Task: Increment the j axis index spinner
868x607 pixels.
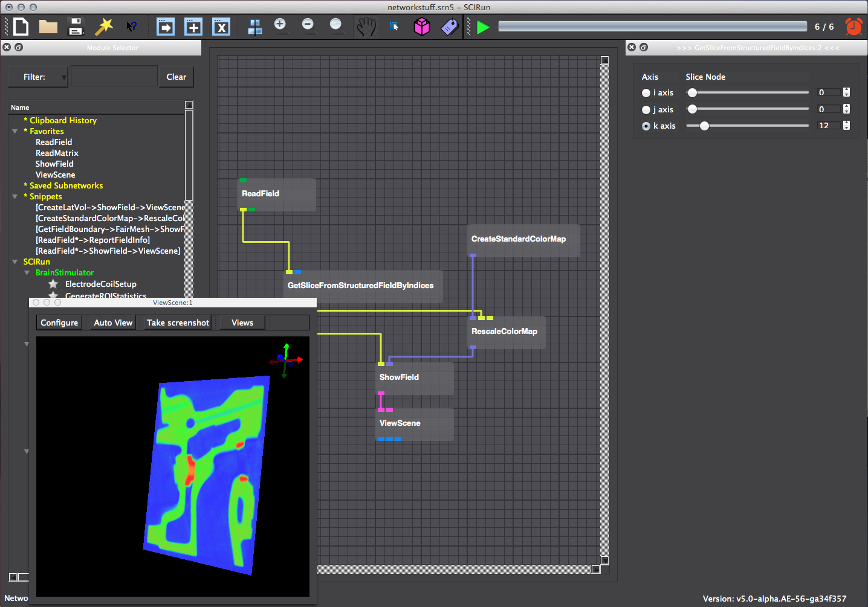Action: tap(846, 107)
